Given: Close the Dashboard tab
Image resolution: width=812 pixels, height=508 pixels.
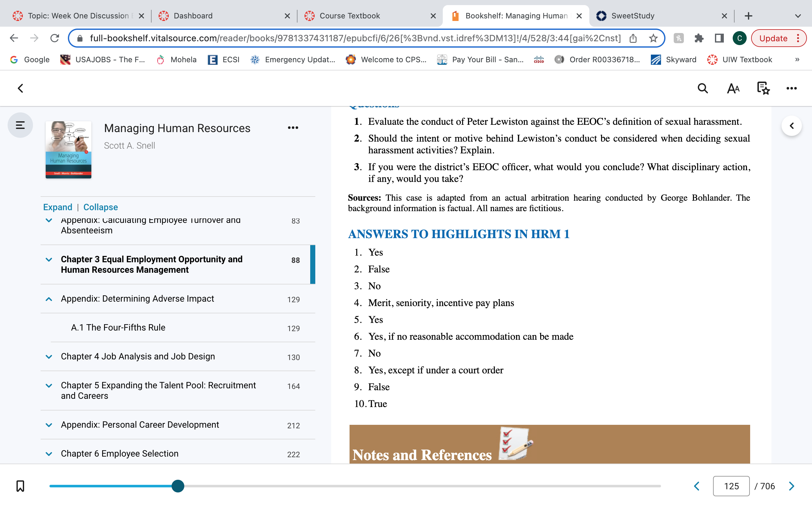Looking at the screenshot, I should click(287, 16).
